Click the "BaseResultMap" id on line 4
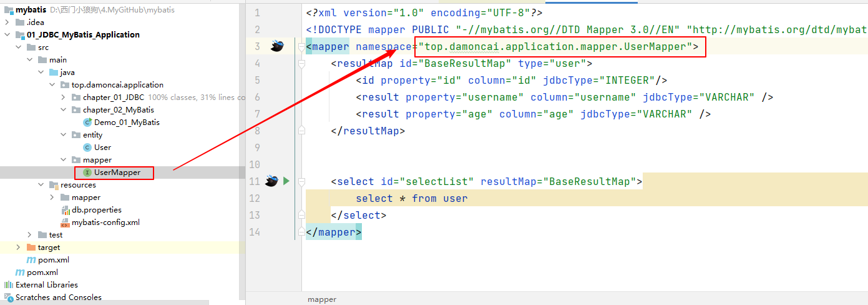This screenshot has width=868, height=305. pyautogui.click(x=465, y=63)
